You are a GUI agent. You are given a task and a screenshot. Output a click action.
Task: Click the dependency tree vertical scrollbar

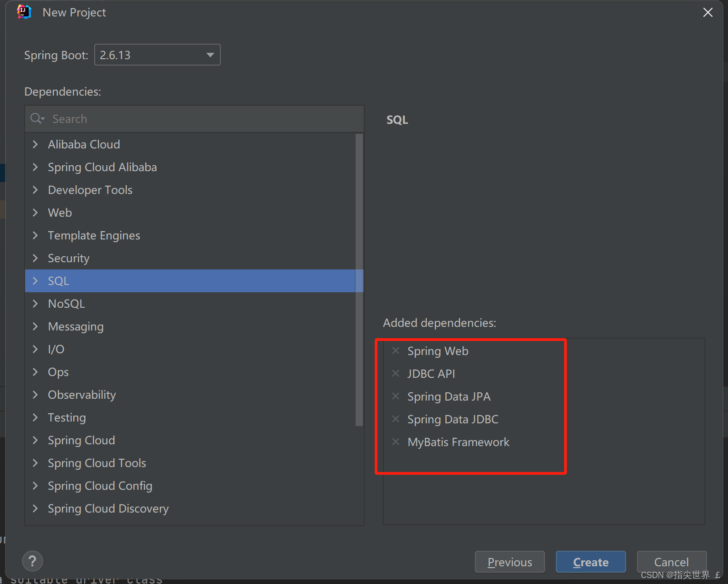pos(359,280)
